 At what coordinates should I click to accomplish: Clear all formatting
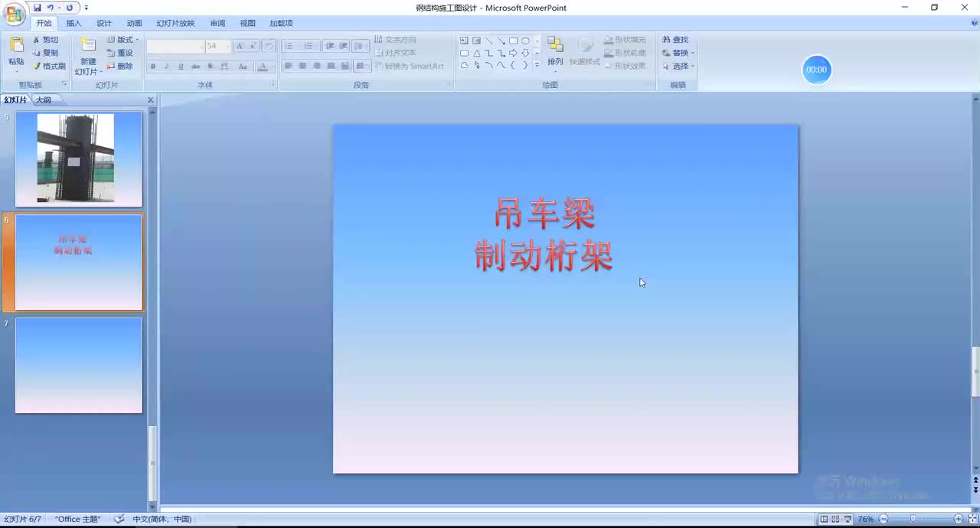click(269, 46)
